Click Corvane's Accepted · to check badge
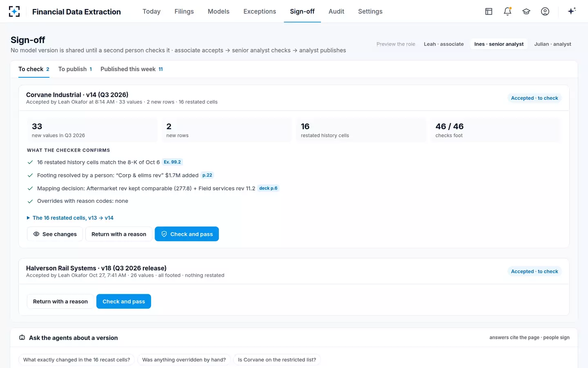 click(535, 98)
